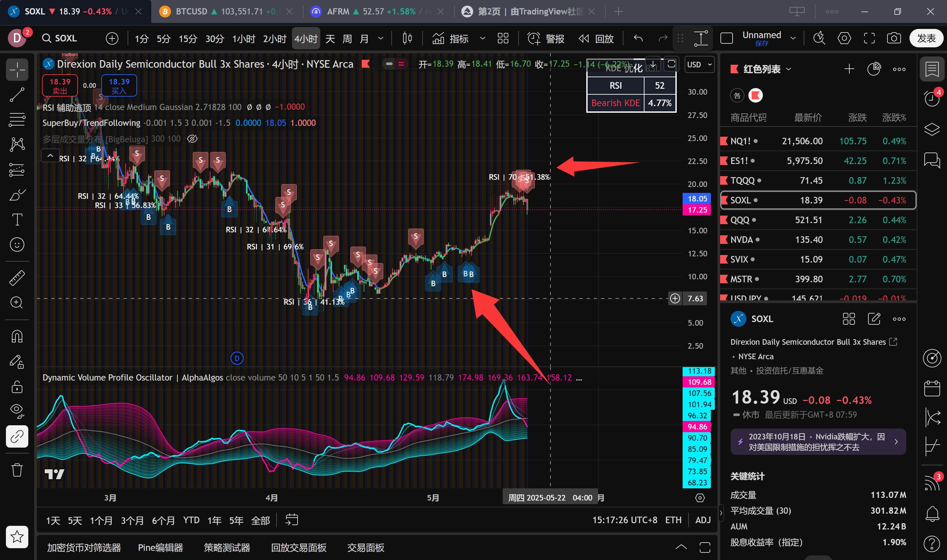947x560 pixels.
Task: Open the indicator templates grid
Action: click(x=503, y=38)
